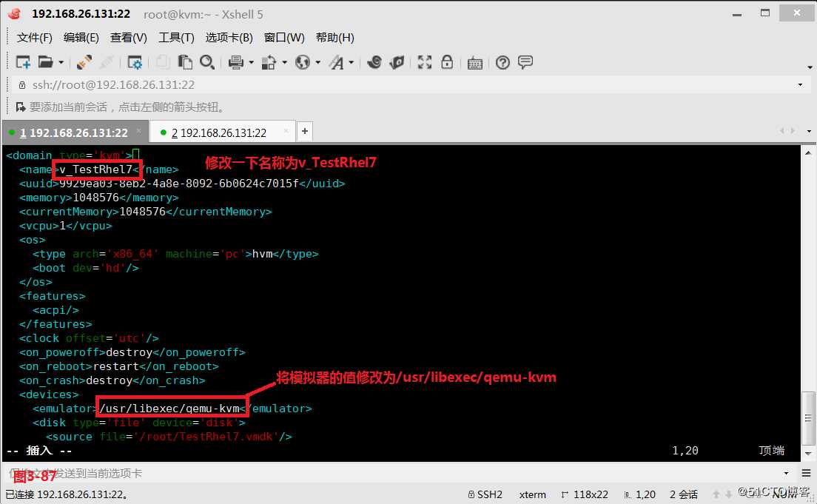Click the send-text compose input bar
The image size is (817, 504).
coord(391,473)
